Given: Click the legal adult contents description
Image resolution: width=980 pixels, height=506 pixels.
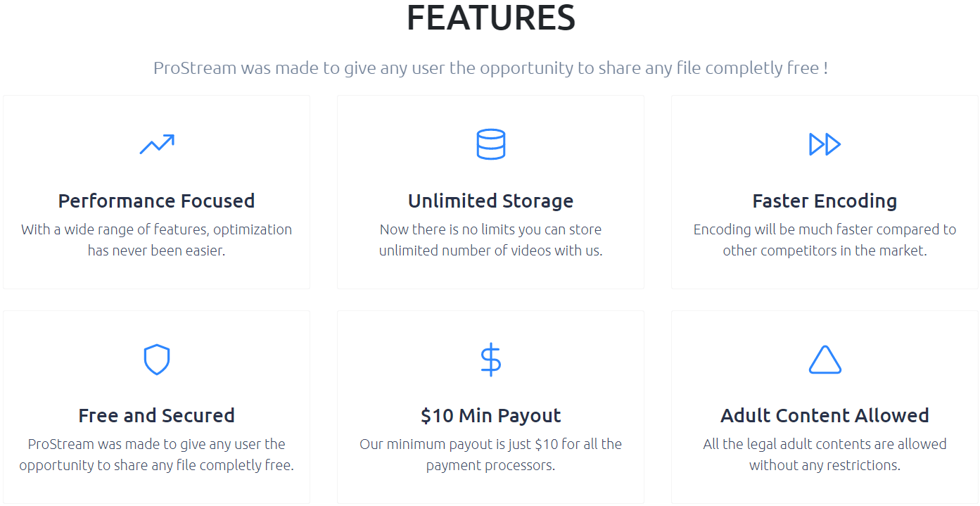Looking at the screenshot, I should [825, 455].
